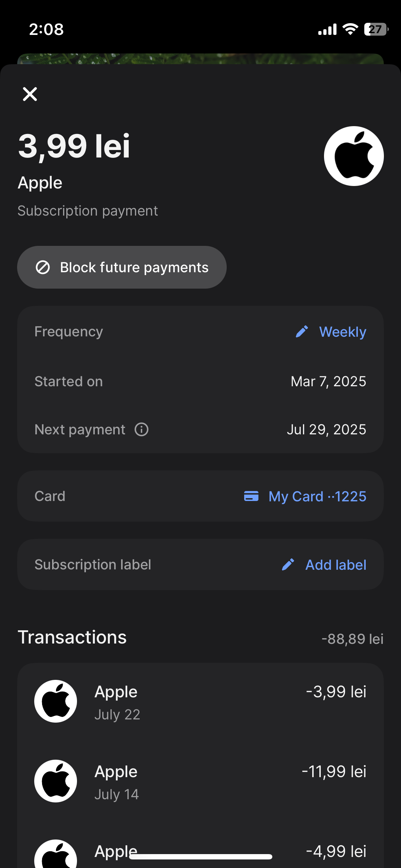Viewport: 401px width, 868px height.
Task: Open My Card ··1225 details
Action: pos(317,496)
